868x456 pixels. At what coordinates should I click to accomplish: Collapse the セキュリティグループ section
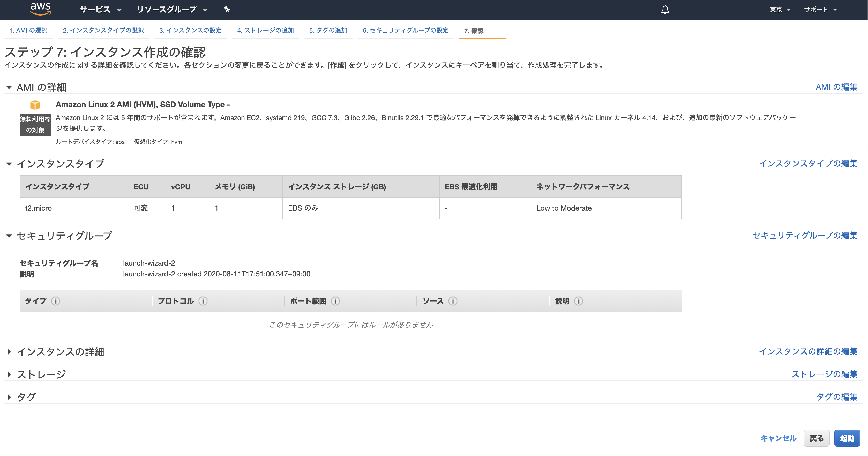point(9,236)
